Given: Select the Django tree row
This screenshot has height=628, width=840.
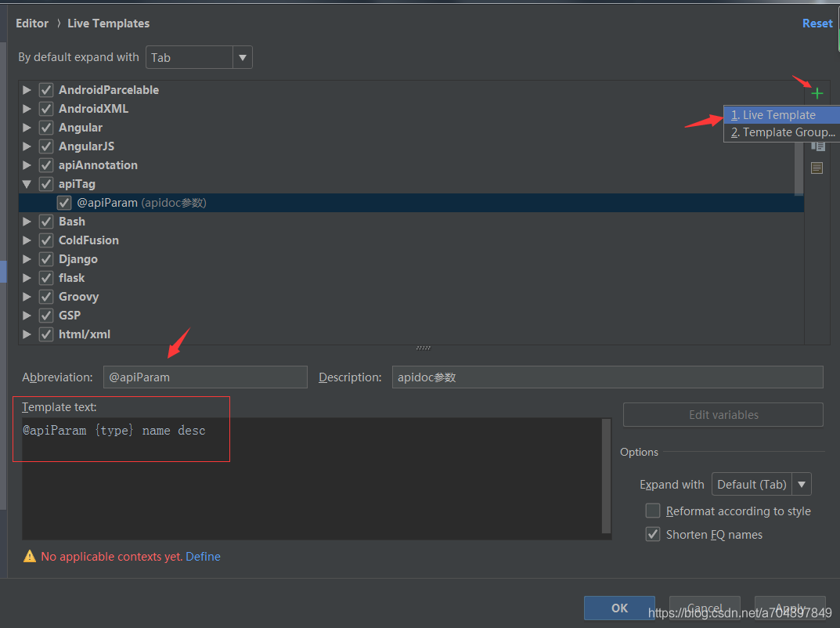Looking at the screenshot, I should pos(411,259).
